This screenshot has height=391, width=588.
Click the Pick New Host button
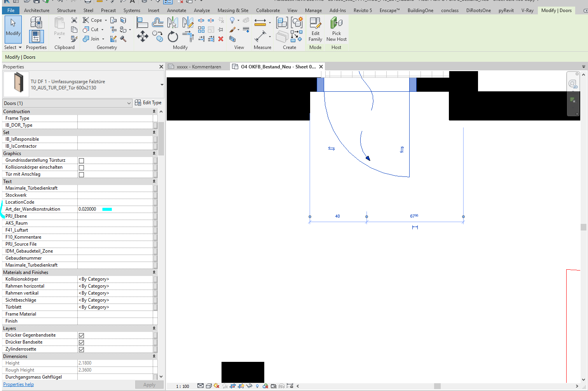coord(337,30)
